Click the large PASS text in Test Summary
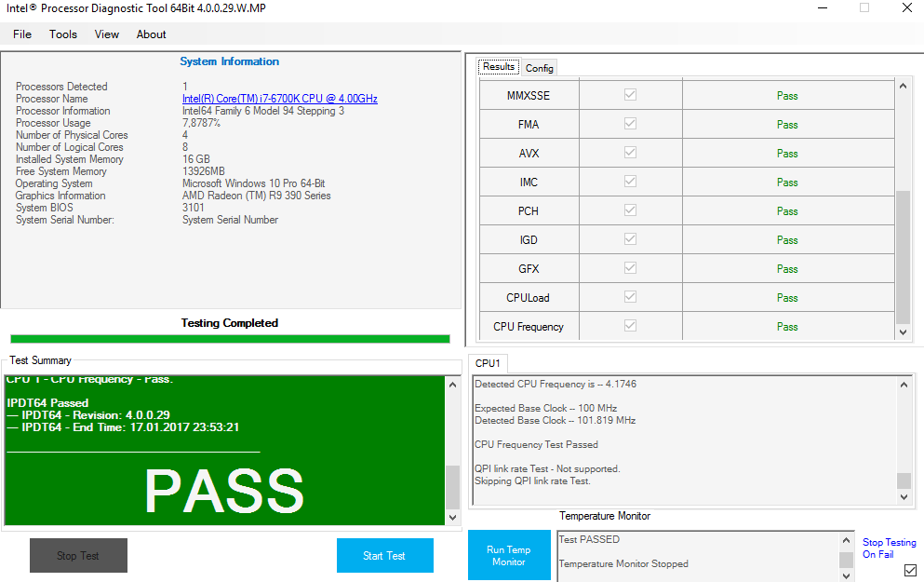 (224, 491)
